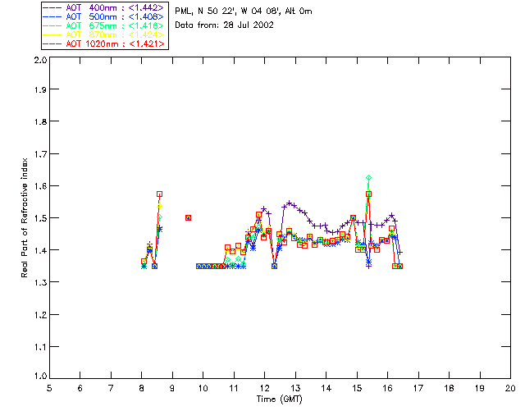Select time-axis tick label 10

203,388
